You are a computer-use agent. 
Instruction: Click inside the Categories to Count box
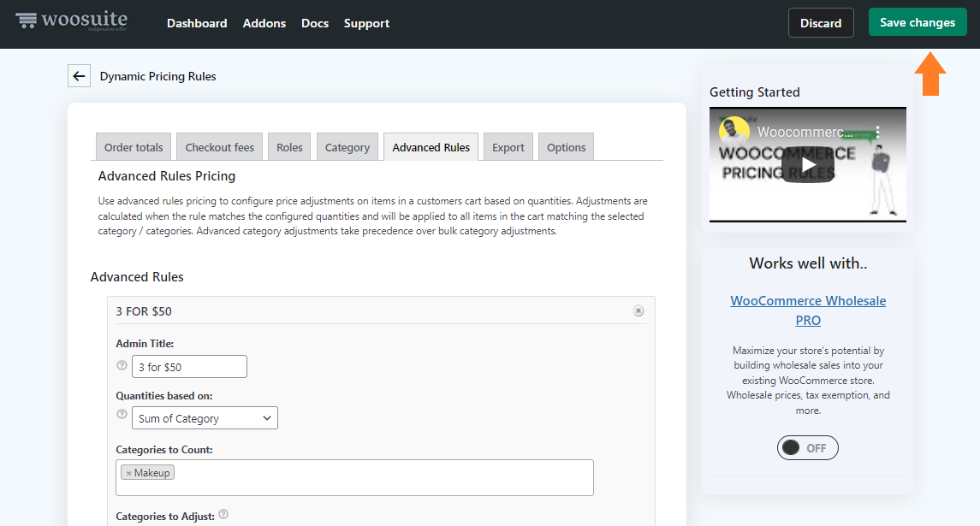click(354, 478)
